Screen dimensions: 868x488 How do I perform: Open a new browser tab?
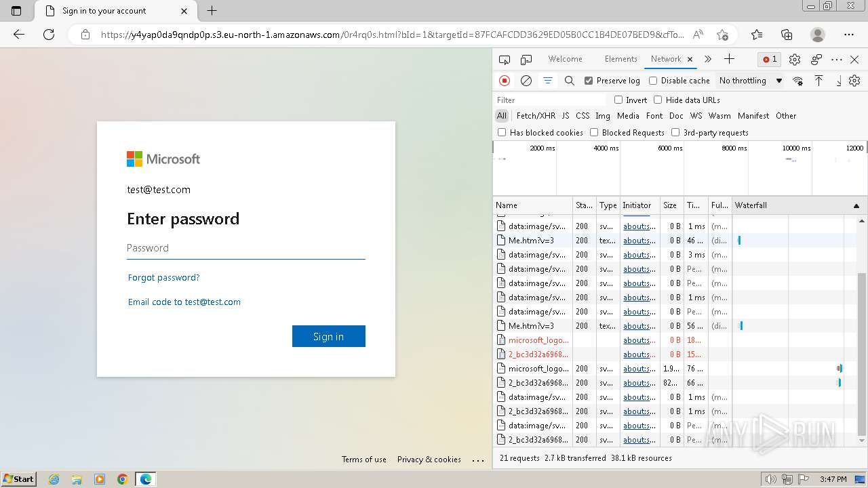pos(212,11)
